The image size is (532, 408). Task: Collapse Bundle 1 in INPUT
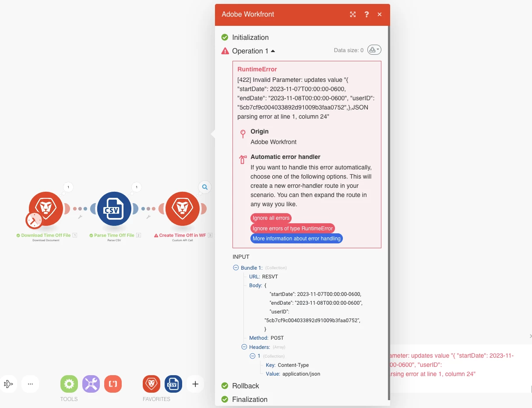point(236,267)
